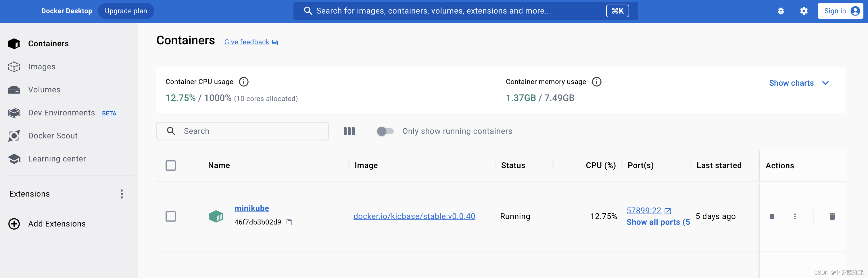This screenshot has height=278, width=868.
Task: Toggle Only show running containers
Action: pyautogui.click(x=385, y=131)
